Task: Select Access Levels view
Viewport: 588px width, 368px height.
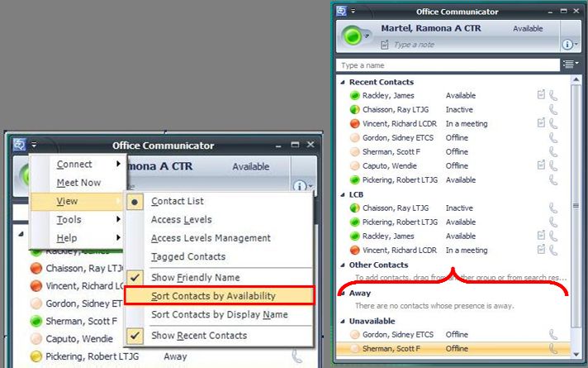Action: pyautogui.click(x=220, y=220)
